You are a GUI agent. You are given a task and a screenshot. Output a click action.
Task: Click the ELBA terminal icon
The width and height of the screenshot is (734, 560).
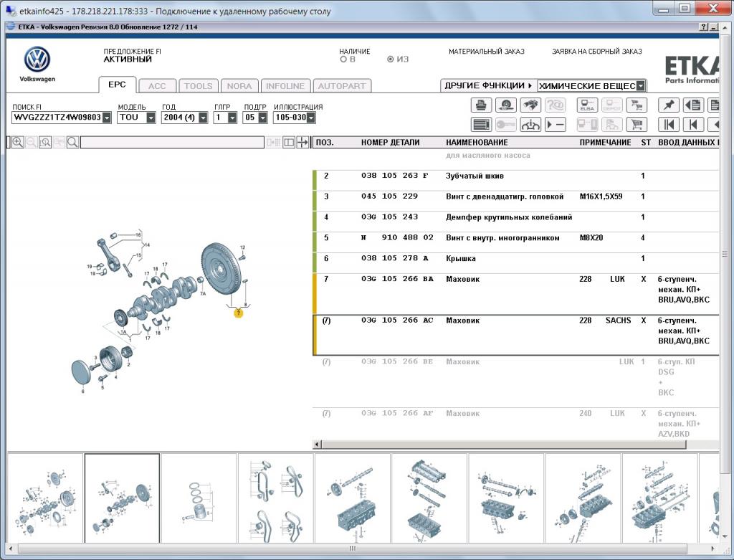pos(587,105)
